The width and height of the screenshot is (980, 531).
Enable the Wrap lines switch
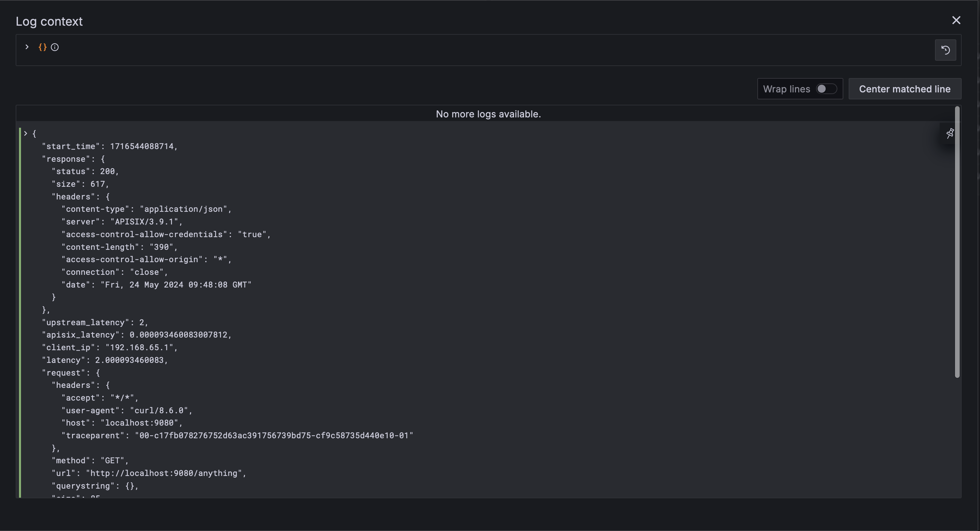click(x=826, y=89)
